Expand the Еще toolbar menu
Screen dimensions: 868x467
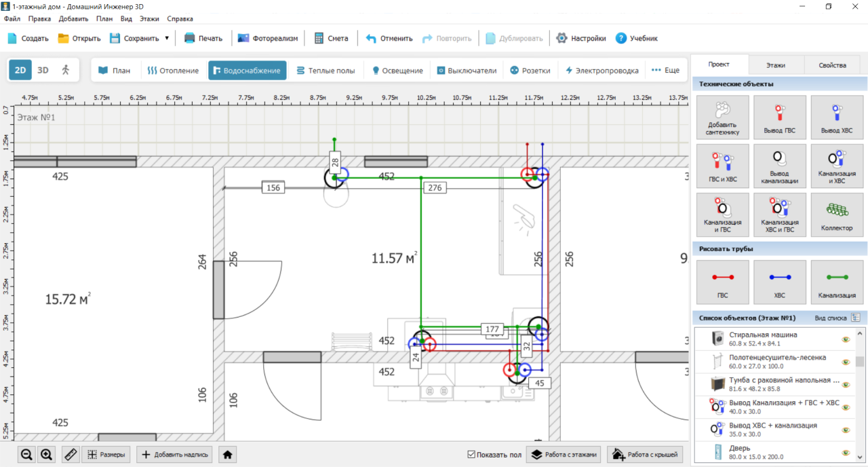pos(665,70)
